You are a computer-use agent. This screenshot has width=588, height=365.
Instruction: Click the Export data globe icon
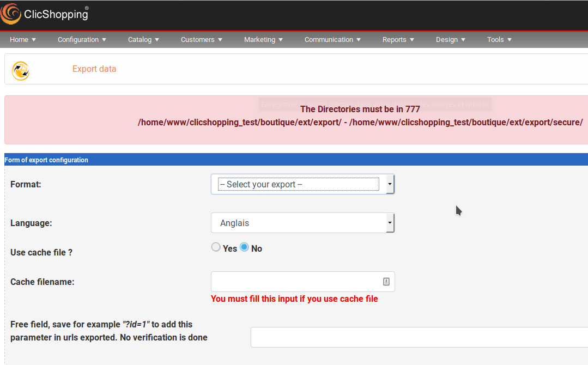[x=21, y=71]
